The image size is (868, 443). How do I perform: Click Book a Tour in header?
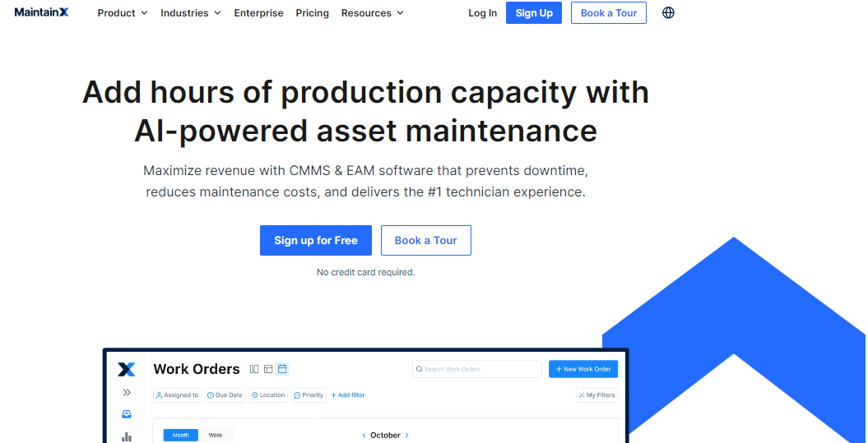pyautogui.click(x=609, y=12)
